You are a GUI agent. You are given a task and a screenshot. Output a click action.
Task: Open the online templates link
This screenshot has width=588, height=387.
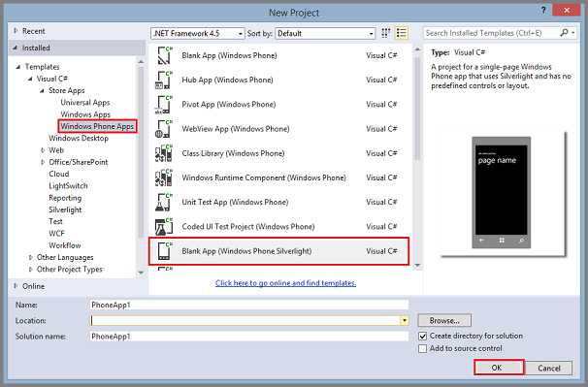pos(285,283)
